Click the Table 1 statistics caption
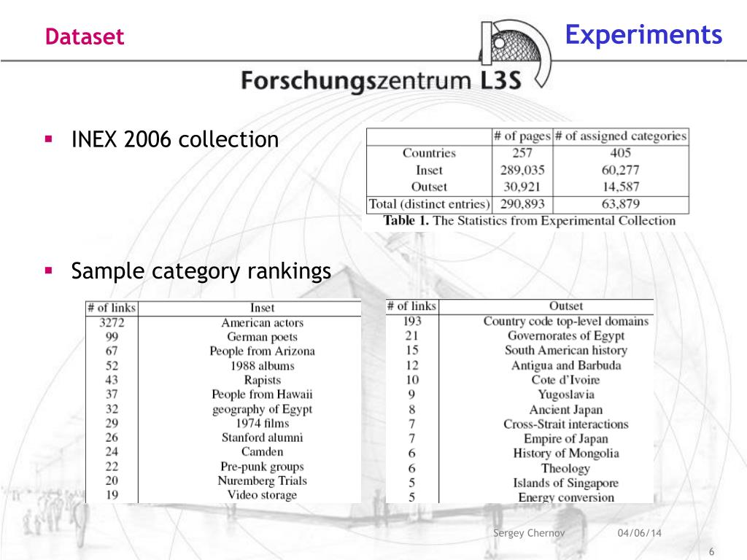This screenshot has height=560, width=747. [x=530, y=221]
